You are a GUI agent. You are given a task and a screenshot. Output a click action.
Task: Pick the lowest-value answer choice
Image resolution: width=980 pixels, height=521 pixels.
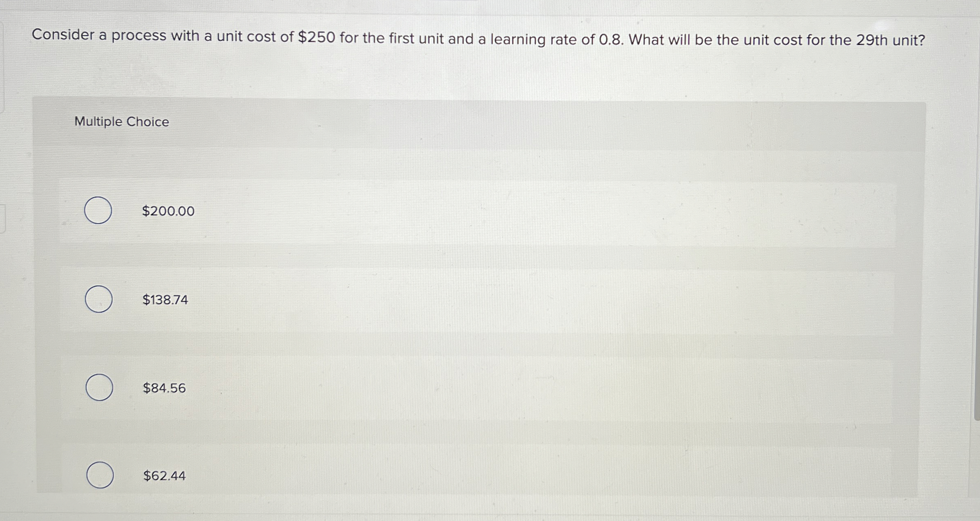tap(164, 475)
